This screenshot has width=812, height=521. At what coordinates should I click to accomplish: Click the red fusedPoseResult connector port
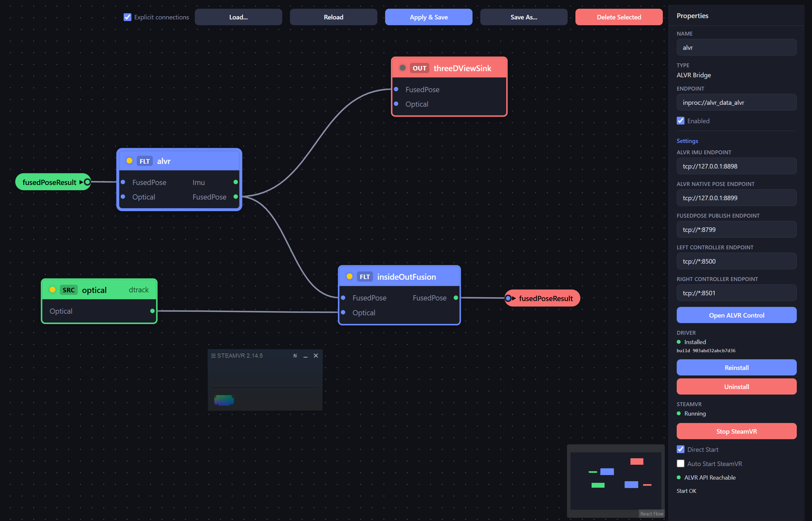508,298
